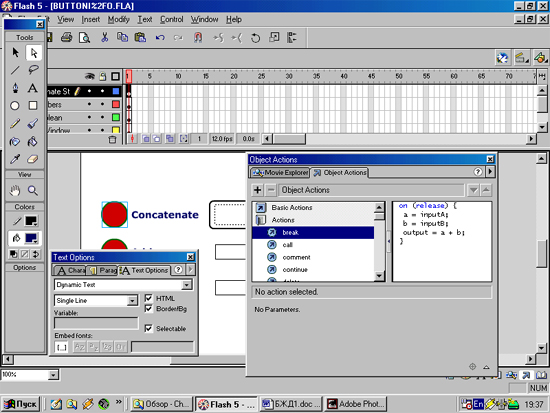
Task: Click the Align toolbar icon
Action: (291, 37)
